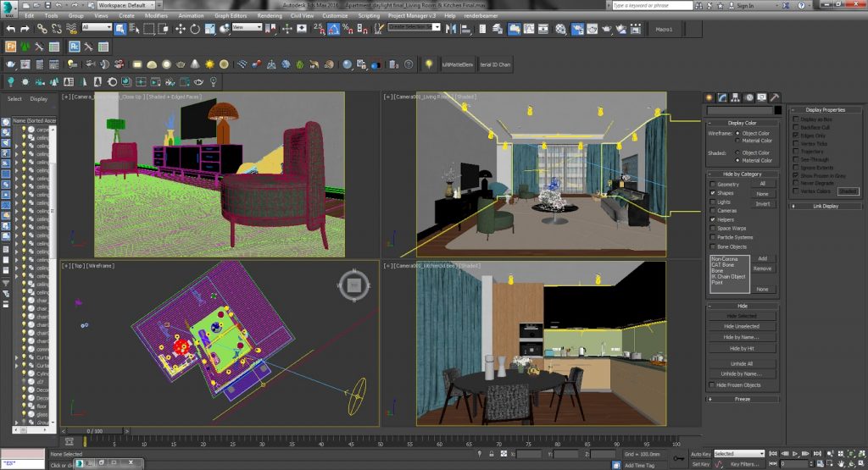Click the black object color swatch

(x=778, y=110)
